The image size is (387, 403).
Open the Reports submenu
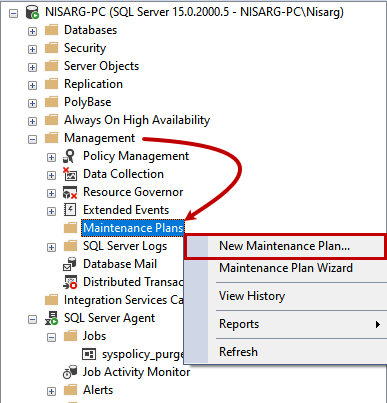286,324
